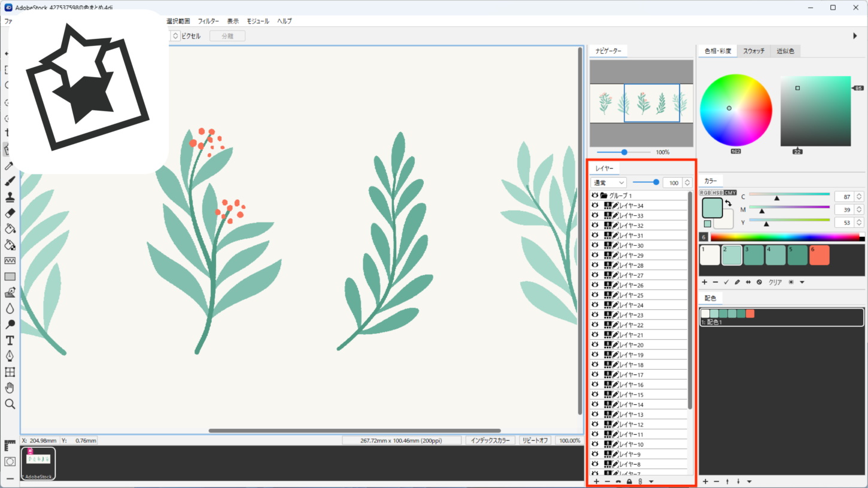Screen dimensions: 868x488
Task: Click the lock icon below the layer list
Action: 629,481
